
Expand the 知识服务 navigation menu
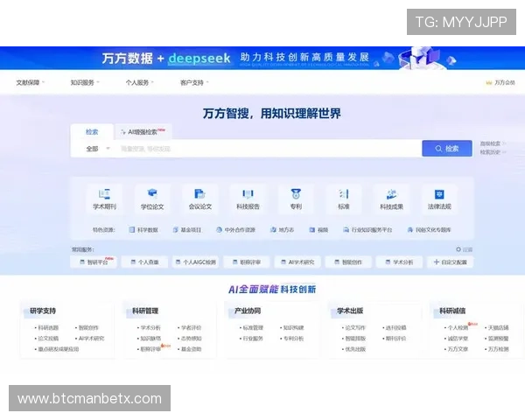[x=85, y=82]
